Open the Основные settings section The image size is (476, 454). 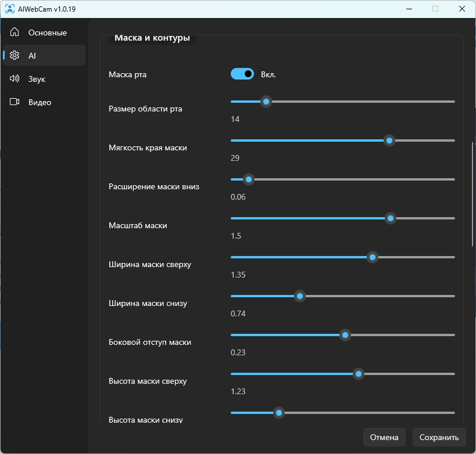tap(44, 32)
